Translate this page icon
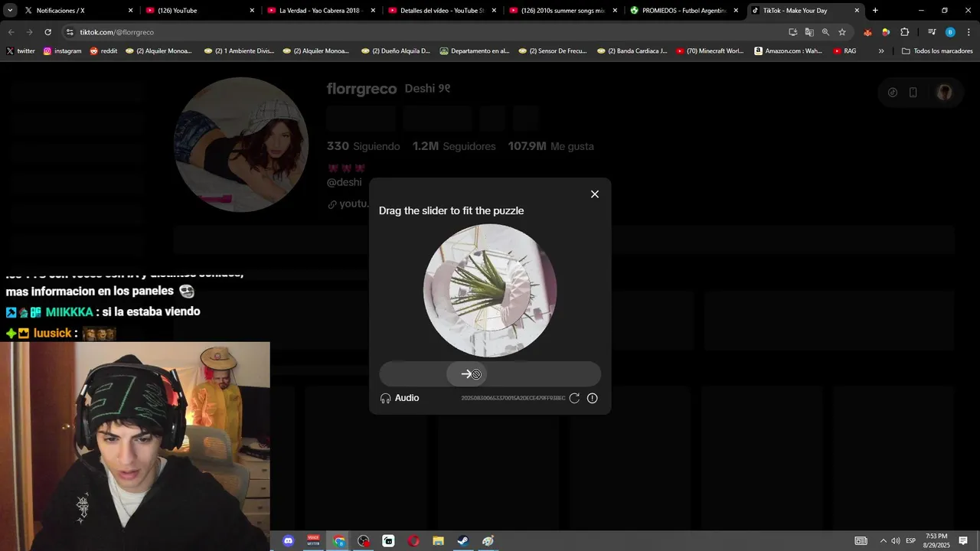Screen dimensions: 980x551 pos(809,32)
